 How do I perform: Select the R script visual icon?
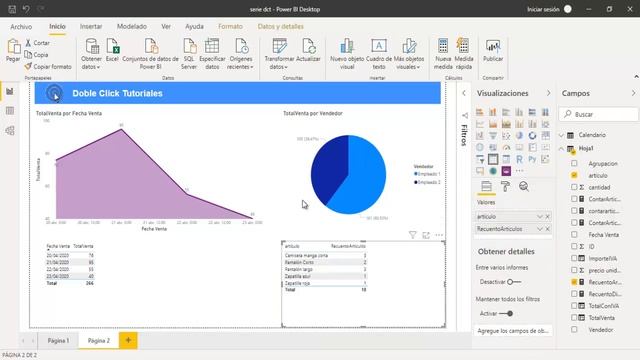coord(519,159)
